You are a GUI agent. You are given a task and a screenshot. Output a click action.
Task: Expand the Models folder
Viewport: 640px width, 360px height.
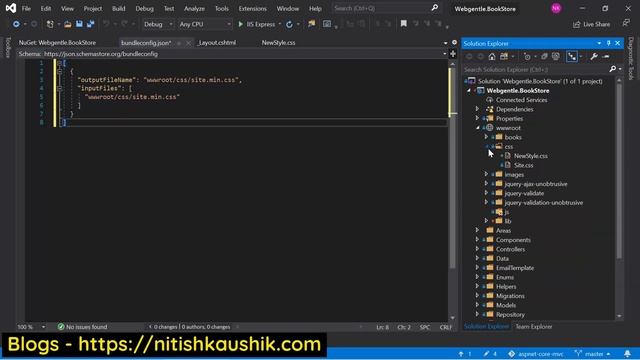[x=477, y=305]
